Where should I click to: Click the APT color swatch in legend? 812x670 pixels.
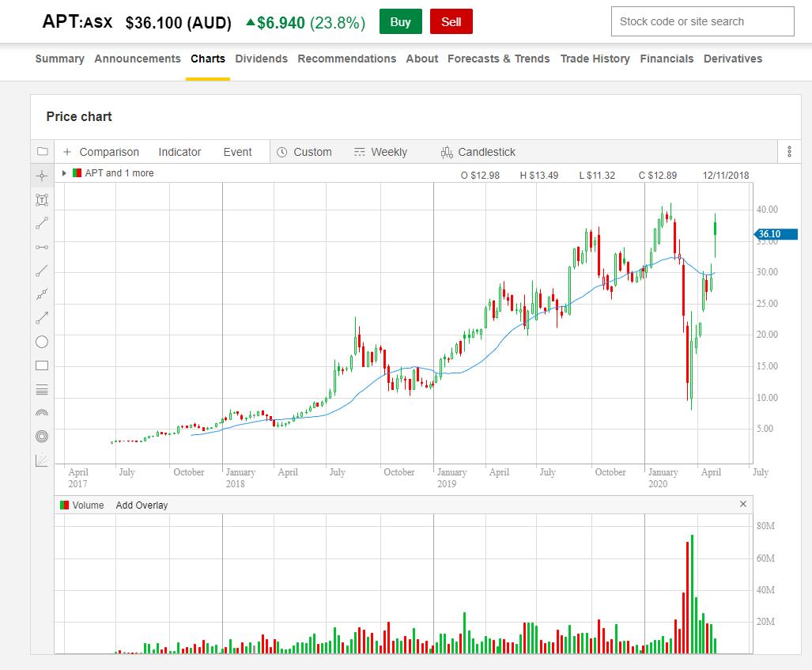(77, 173)
